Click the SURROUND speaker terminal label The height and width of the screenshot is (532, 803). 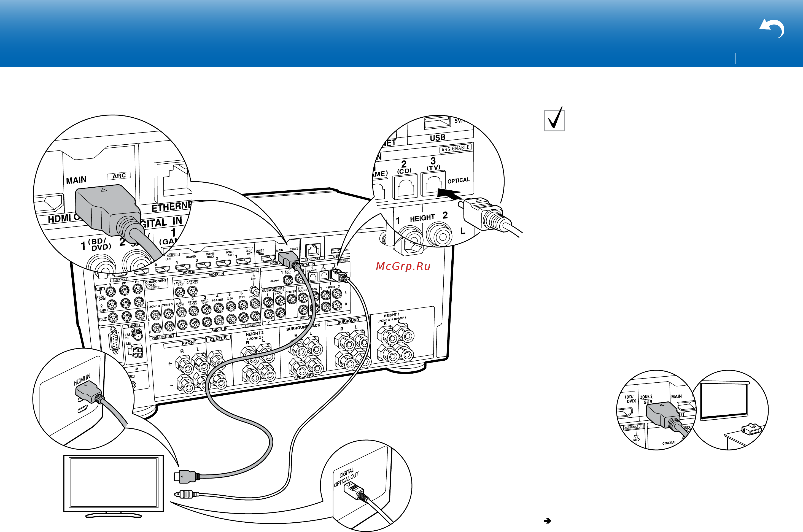348,321
